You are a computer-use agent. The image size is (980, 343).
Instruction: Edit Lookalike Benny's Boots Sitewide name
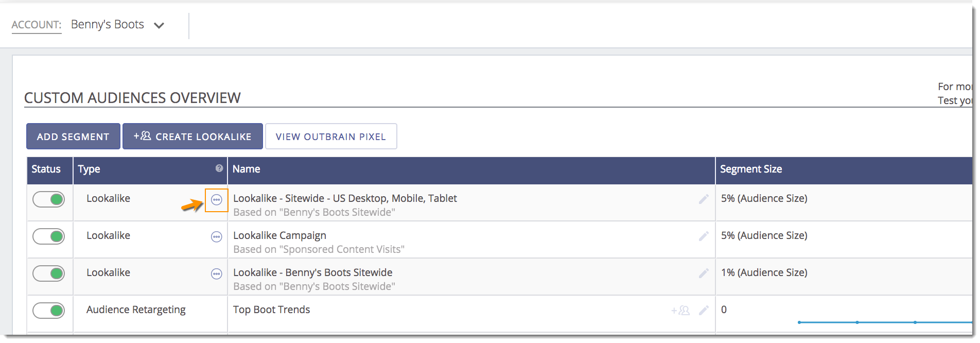[704, 273]
